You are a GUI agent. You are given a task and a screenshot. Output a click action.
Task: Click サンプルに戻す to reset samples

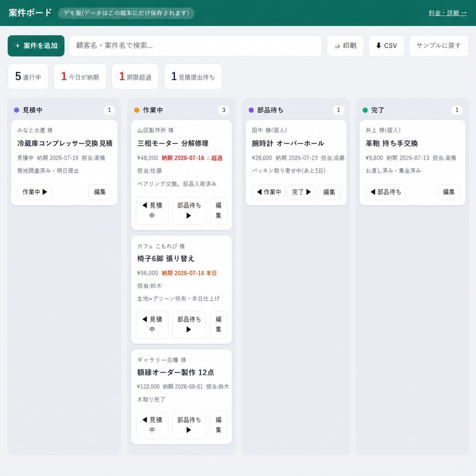coord(439,46)
